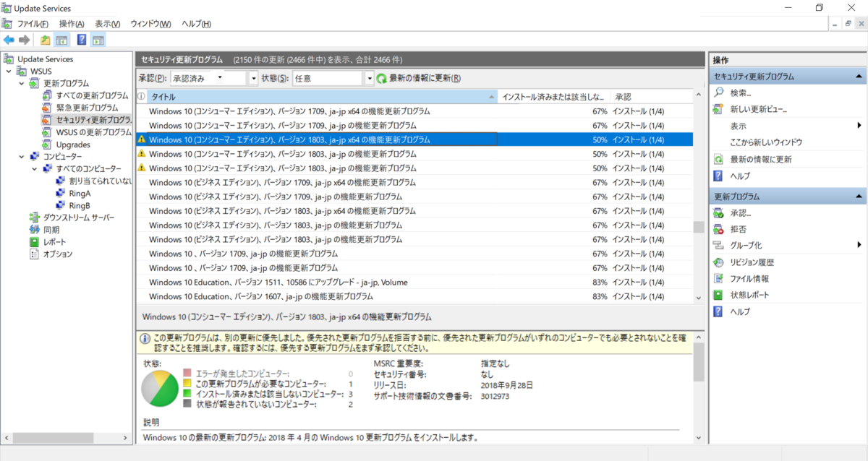Go back with the blue Back arrow
The height and width of the screenshot is (461, 868).
pyautogui.click(x=9, y=40)
